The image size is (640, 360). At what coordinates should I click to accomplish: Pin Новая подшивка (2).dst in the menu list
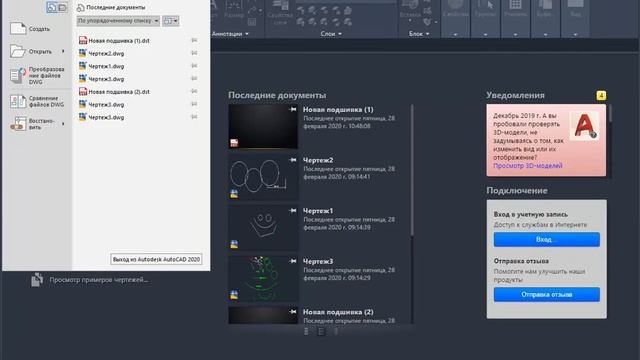coord(194,91)
